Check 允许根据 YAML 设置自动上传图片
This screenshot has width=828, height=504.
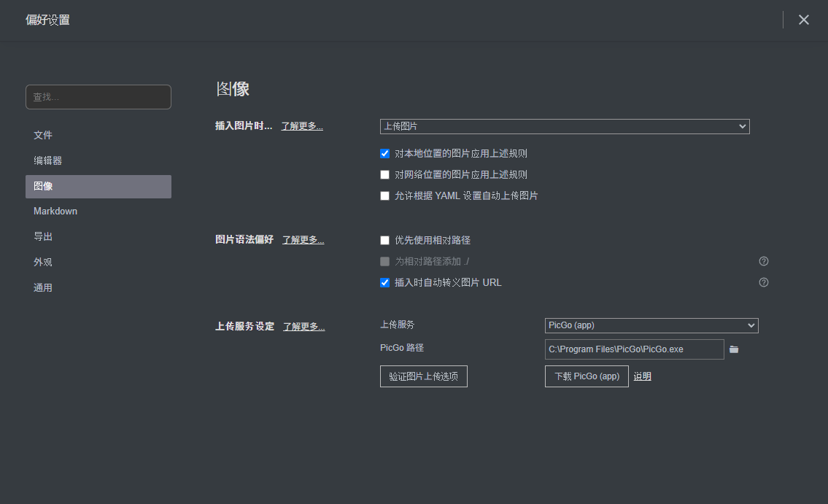pos(385,196)
